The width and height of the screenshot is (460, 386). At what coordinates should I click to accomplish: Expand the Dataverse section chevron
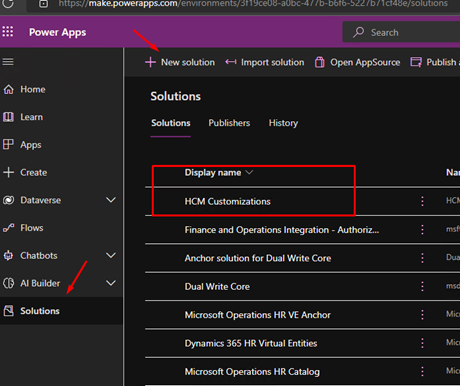click(x=111, y=200)
